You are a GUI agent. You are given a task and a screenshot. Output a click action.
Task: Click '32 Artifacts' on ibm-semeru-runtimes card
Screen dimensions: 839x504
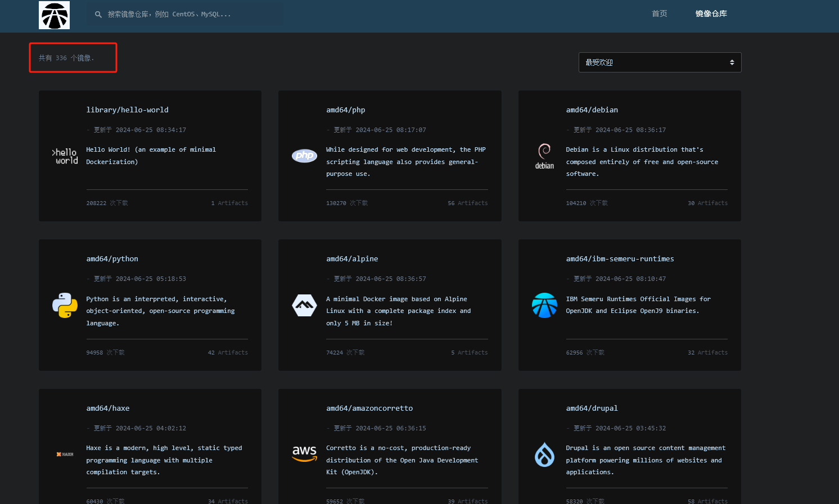[x=707, y=353]
